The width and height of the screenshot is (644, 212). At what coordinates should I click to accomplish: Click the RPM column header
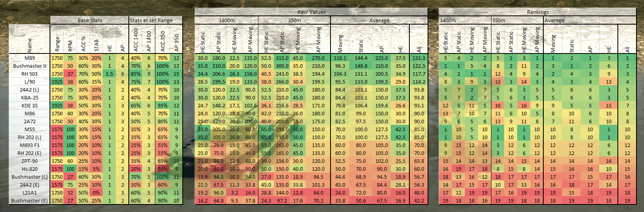click(x=70, y=39)
